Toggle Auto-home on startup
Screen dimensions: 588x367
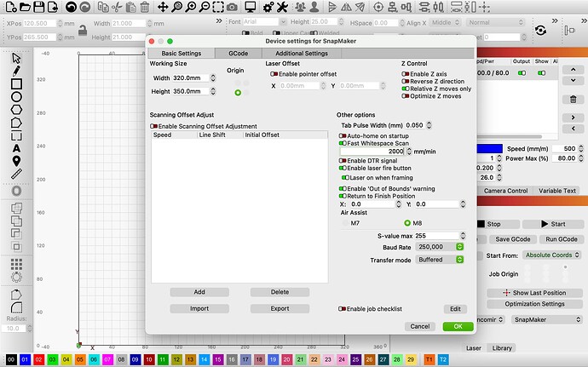(x=343, y=135)
